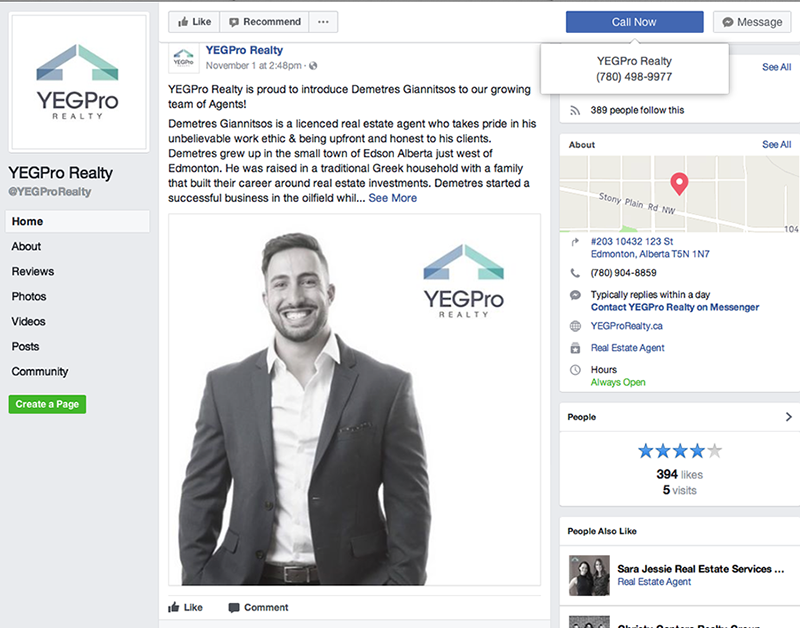Viewport: 800px width, 628px height.
Task: Click the red map location pin
Action: (x=679, y=184)
